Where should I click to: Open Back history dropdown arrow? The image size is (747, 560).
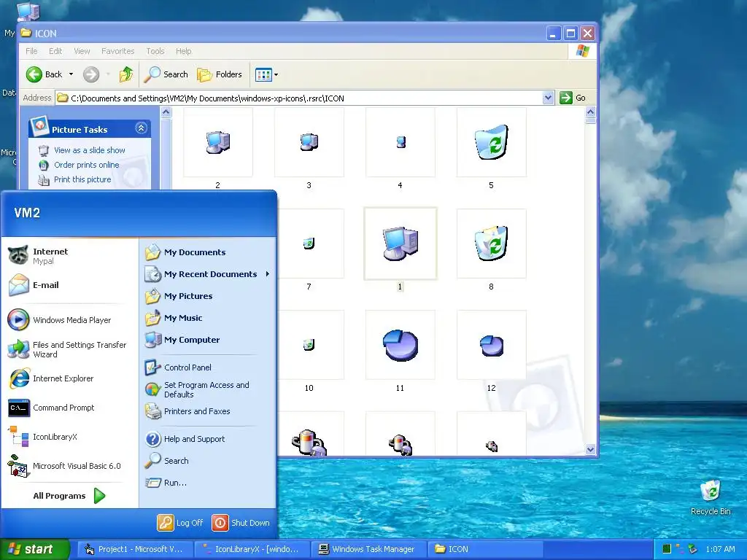pos(71,74)
